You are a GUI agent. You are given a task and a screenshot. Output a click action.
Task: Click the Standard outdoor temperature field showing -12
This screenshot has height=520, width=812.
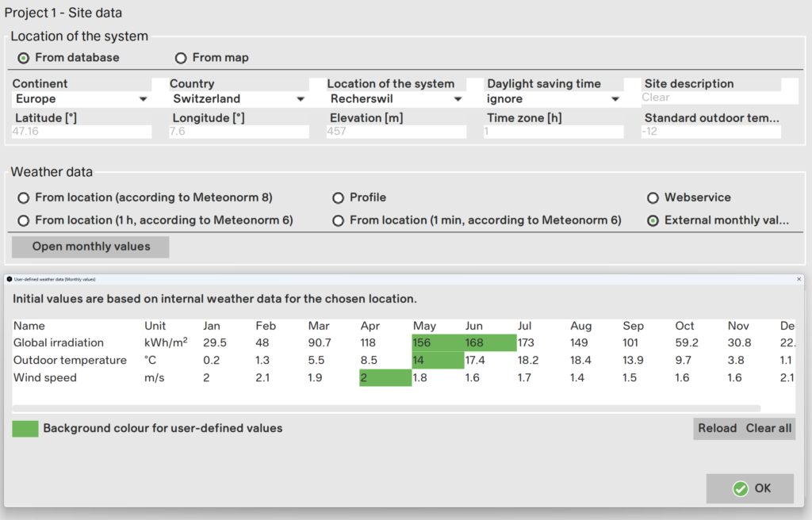click(711, 132)
